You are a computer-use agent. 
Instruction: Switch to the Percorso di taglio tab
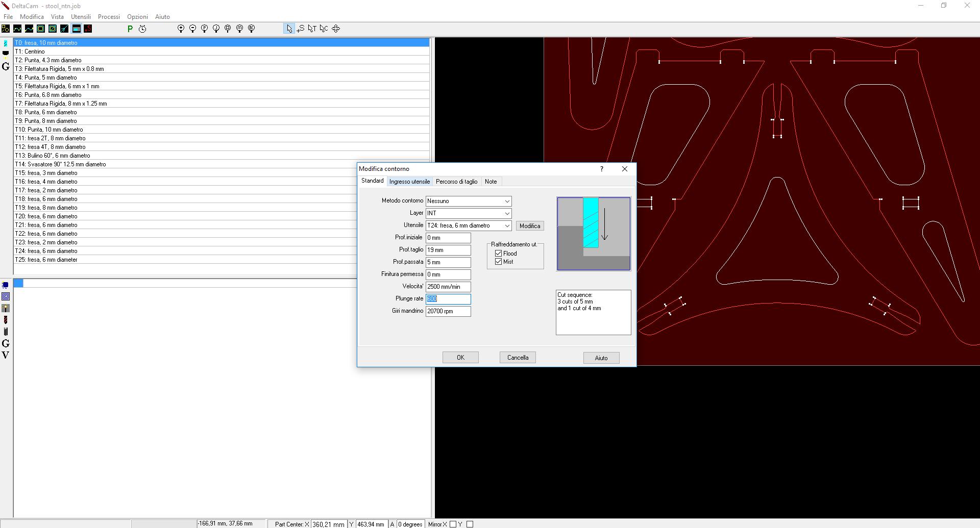457,182
